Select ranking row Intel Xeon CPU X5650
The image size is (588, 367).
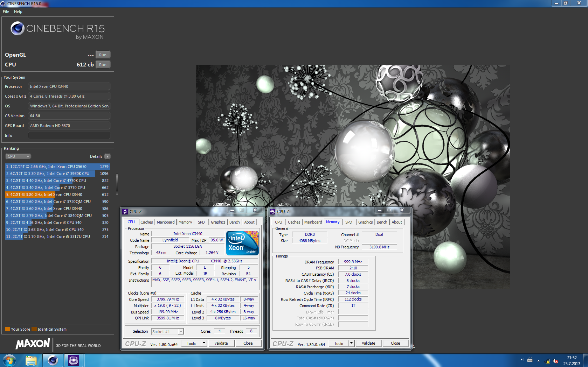click(x=57, y=167)
